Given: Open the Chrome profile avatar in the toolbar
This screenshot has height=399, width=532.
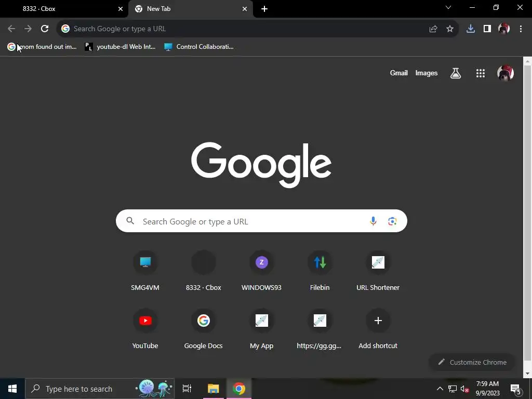Looking at the screenshot, I should tap(504, 29).
